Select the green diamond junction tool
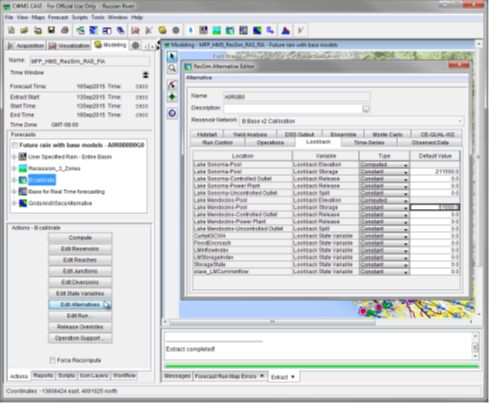The height and width of the screenshot is (403, 489). coord(172,97)
